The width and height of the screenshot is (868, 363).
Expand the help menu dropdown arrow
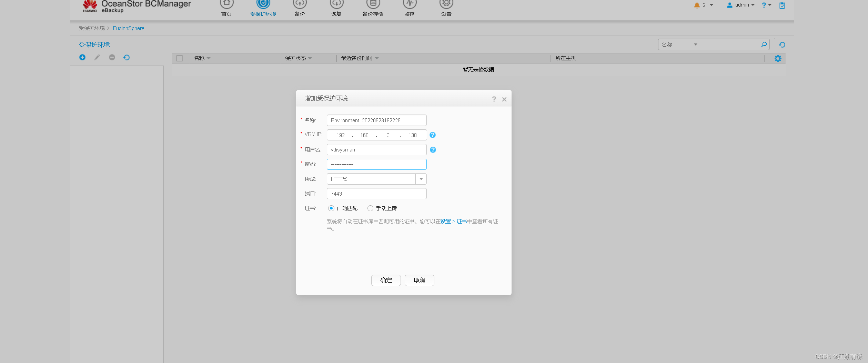pyautogui.click(x=770, y=5)
